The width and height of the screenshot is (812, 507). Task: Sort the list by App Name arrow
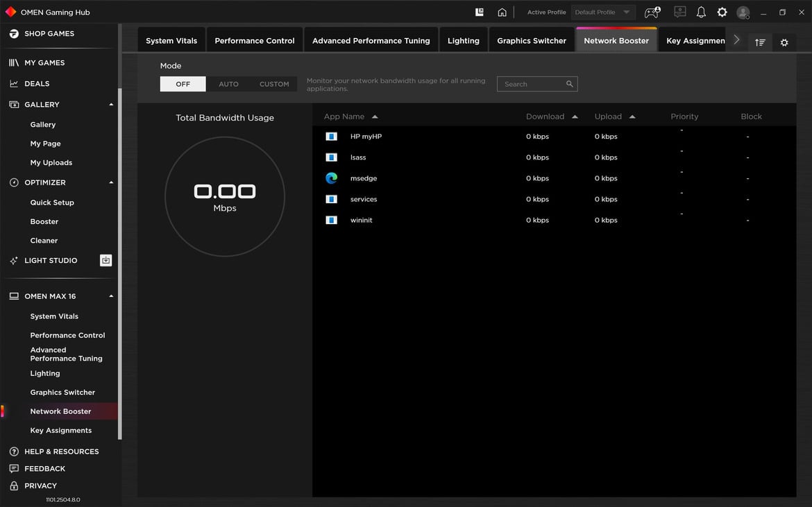tap(375, 117)
